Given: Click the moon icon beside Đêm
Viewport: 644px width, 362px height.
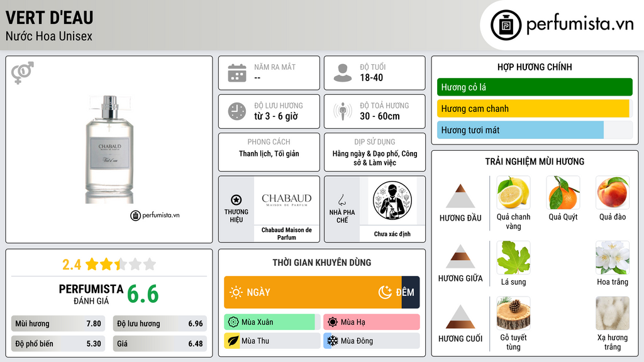Looking at the screenshot, I should pos(385,292).
